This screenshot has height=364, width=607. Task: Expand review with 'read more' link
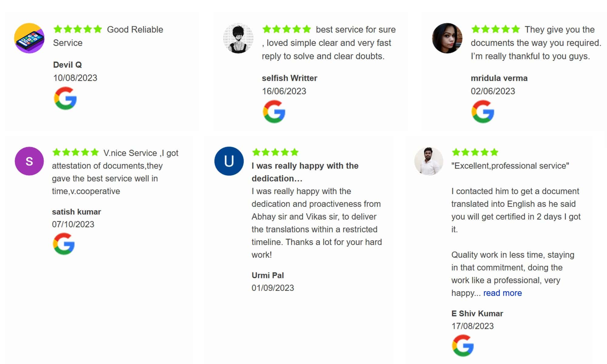[x=502, y=293]
